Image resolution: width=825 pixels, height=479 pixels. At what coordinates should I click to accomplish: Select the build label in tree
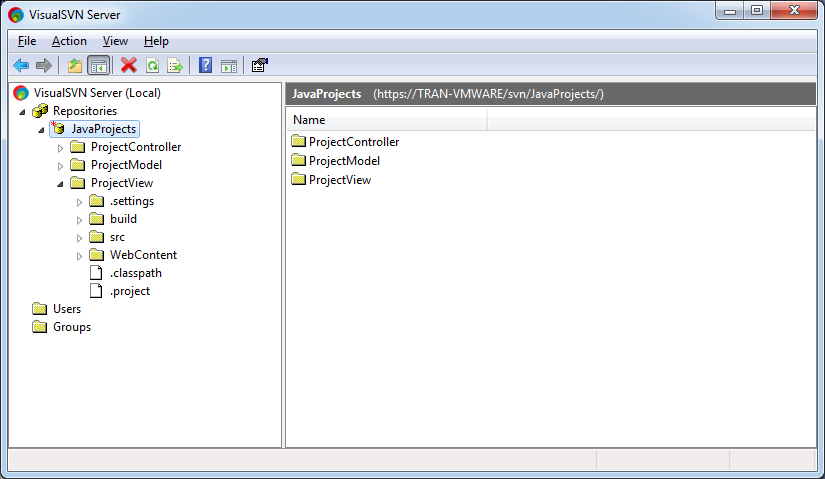coord(123,219)
